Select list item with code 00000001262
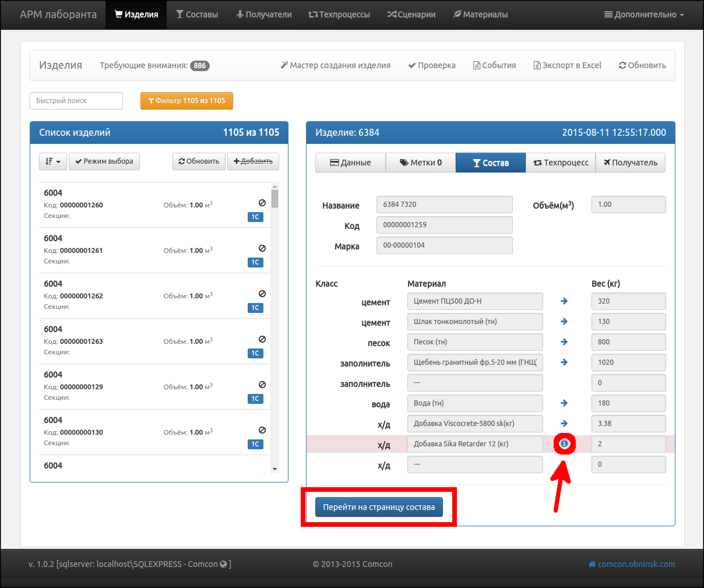Viewport: 704px width, 588px height. coord(154,295)
